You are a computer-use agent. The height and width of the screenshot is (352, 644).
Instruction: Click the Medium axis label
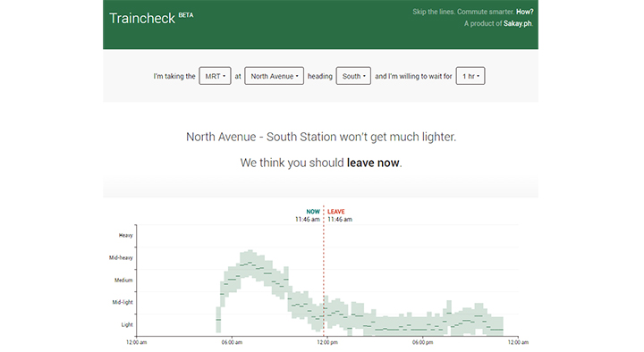point(123,281)
